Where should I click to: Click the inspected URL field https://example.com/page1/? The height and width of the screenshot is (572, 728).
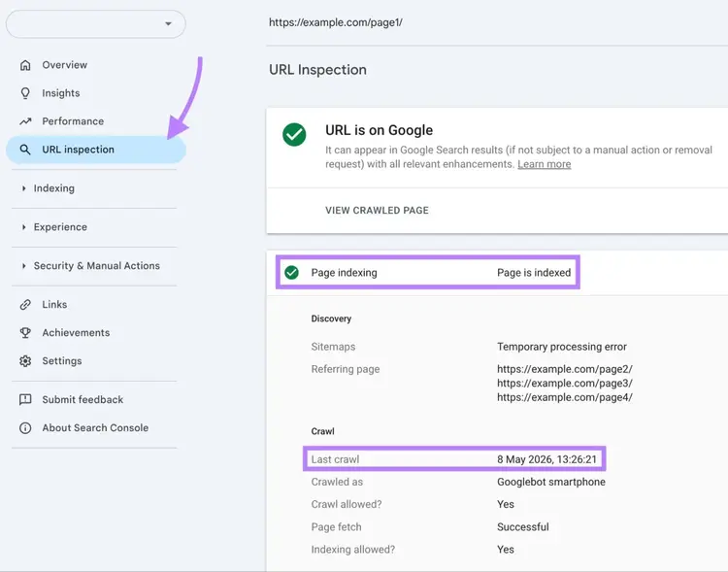point(336,22)
